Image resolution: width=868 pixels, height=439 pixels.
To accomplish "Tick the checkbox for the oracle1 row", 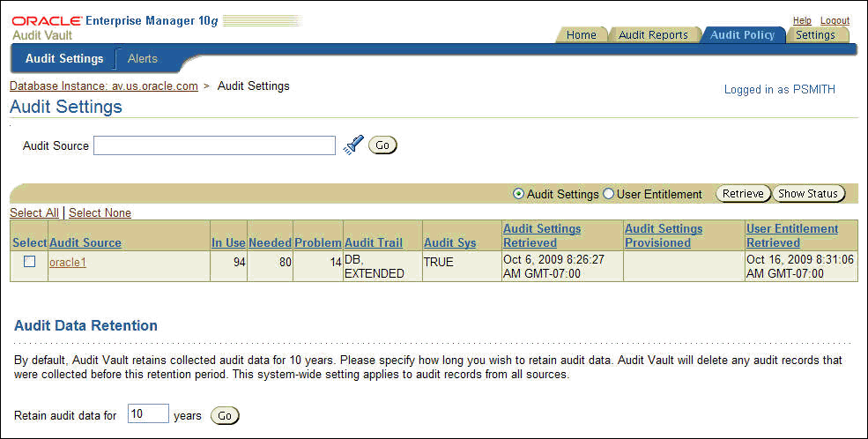I will click(x=29, y=261).
